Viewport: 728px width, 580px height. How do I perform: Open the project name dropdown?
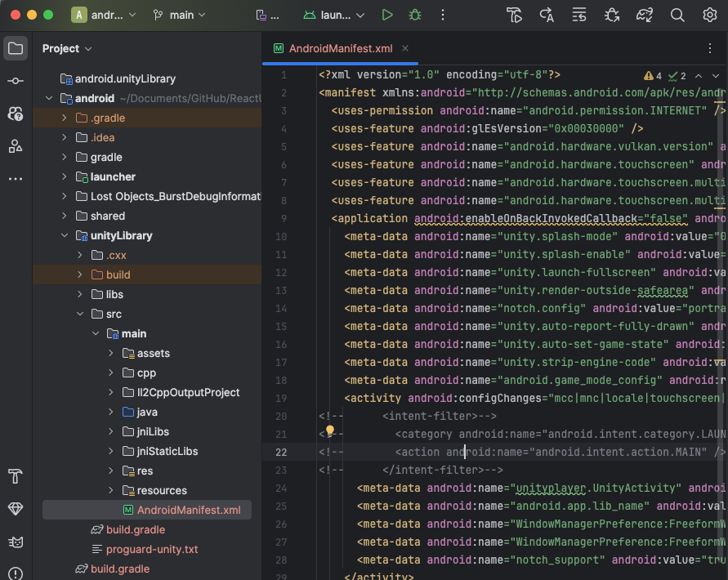click(x=104, y=15)
